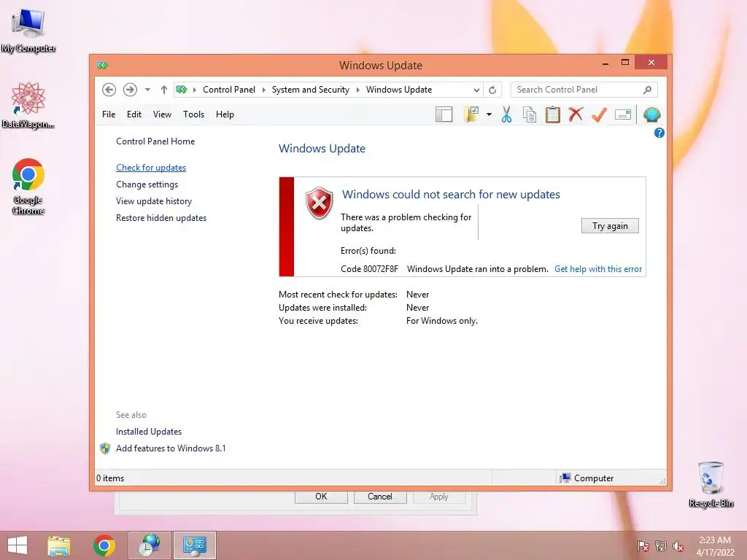Viewport: 747px width, 560px height.
Task: Click OK in the background dialog
Action: 321,496
